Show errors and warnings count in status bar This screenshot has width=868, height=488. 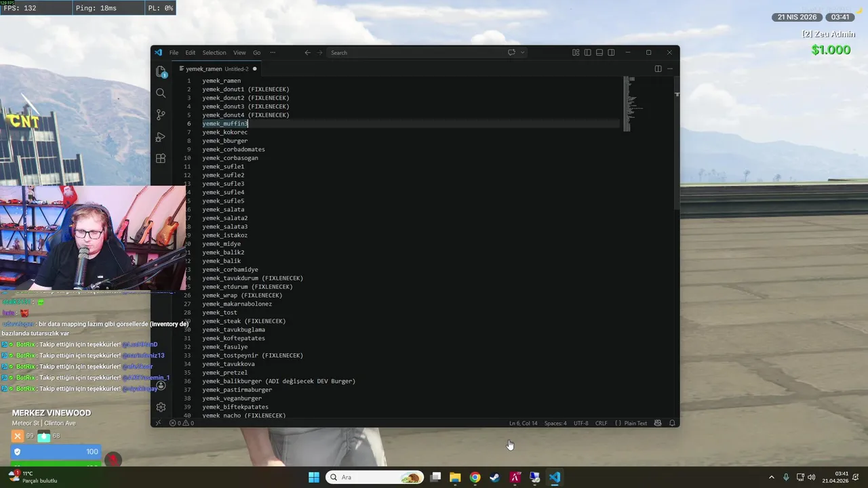tap(182, 423)
